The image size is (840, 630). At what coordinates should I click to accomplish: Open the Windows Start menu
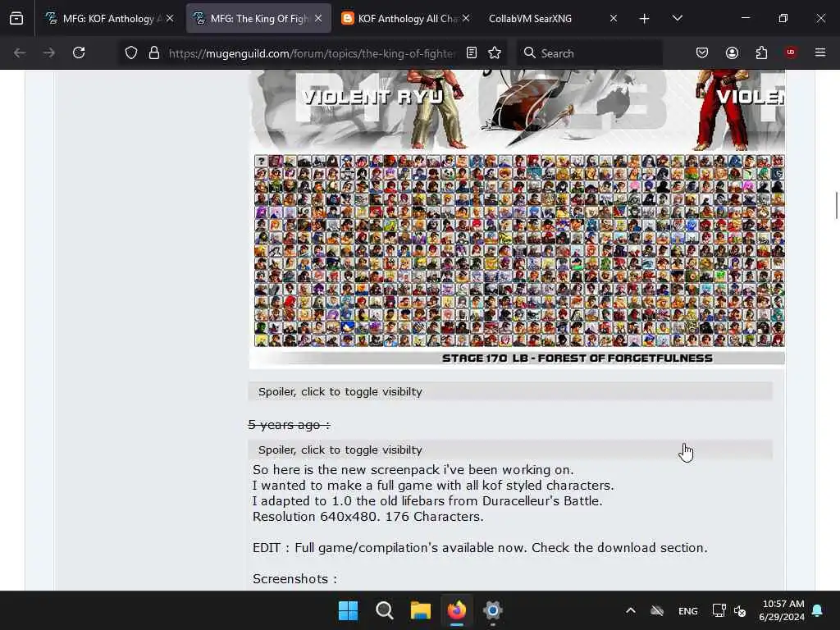coord(348,610)
